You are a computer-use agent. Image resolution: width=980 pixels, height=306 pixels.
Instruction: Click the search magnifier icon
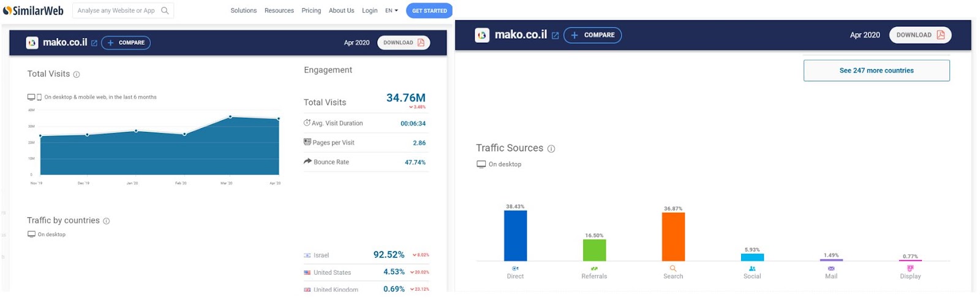click(x=165, y=10)
